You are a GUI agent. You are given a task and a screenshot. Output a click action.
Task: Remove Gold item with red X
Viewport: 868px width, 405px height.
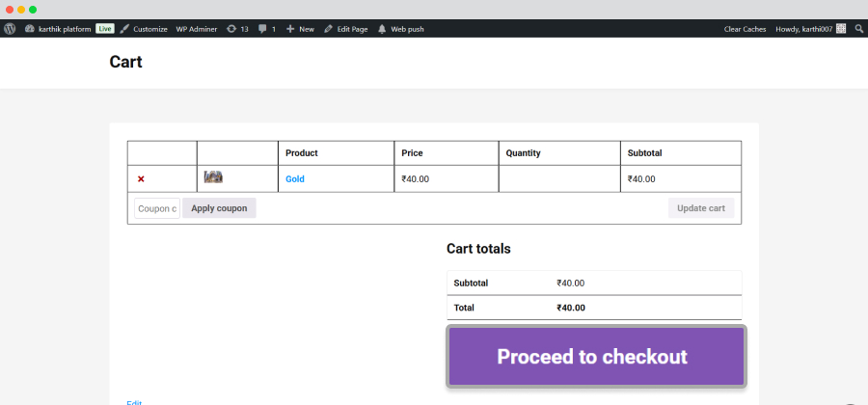(141, 178)
